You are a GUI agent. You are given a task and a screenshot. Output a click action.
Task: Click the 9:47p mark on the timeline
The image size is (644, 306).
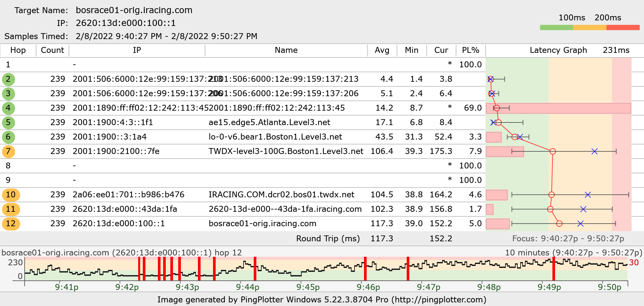(429, 287)
